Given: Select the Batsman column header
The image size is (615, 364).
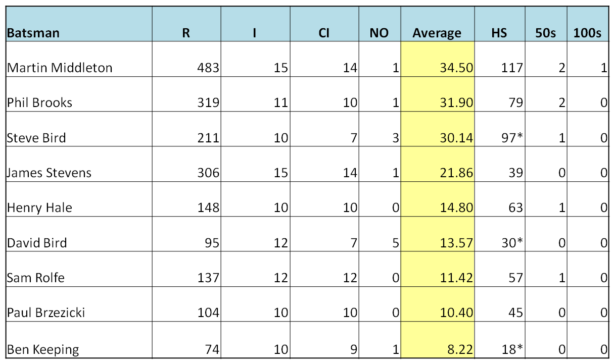Looking at the screenshot, I should [79, 24].
